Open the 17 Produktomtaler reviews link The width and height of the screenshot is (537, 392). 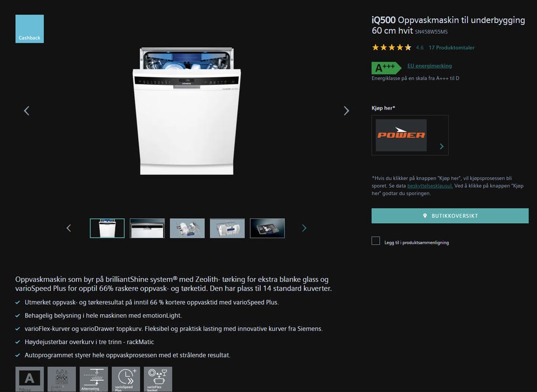point(451,48)
